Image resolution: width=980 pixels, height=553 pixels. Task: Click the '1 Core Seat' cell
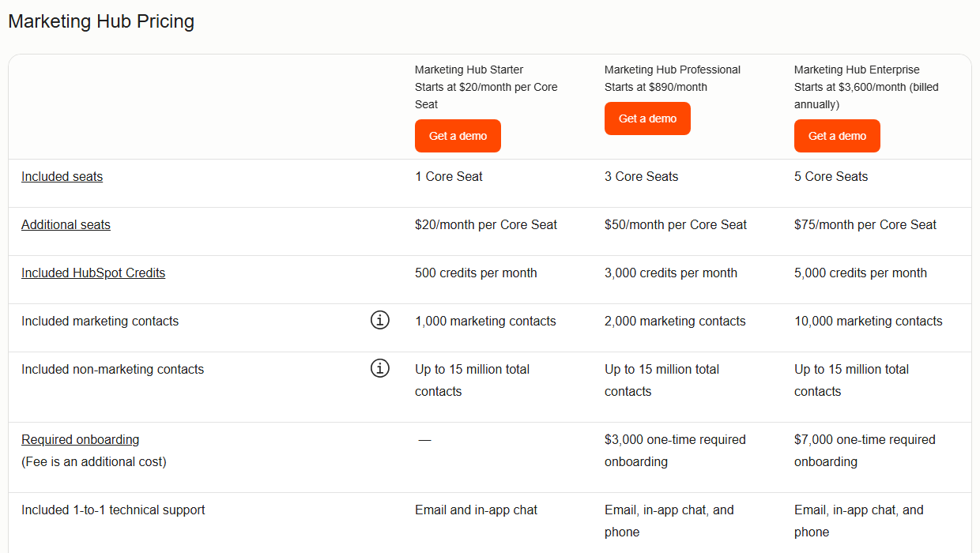[x=448, y=177]
